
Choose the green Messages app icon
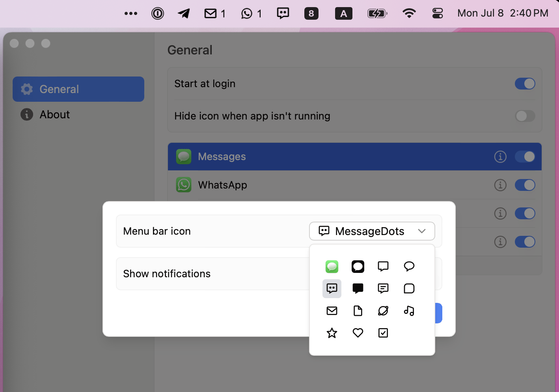[332, 267]
